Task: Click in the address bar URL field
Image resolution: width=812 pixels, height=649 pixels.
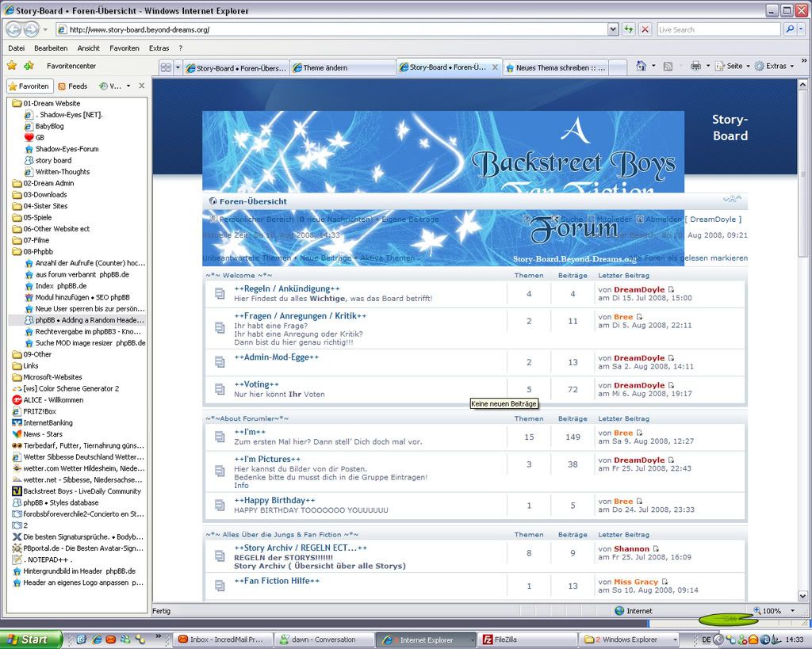Action: [331, 29]
